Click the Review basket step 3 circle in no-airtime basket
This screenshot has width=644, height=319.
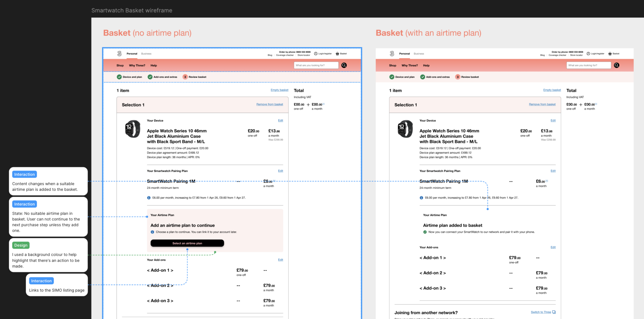(185, 77)
